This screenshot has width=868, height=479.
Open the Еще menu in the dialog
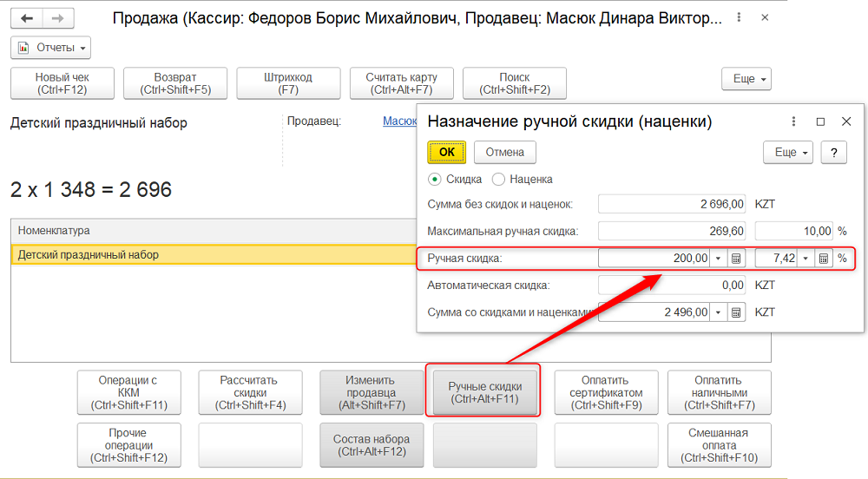(787, 152)
